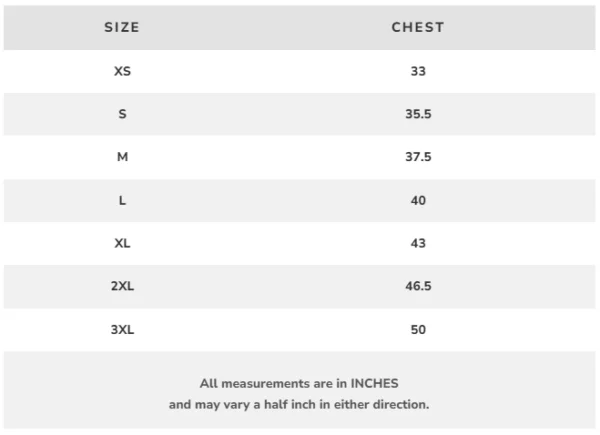Image resolution: width=600 pixels, height=435 pixels.
Task: Select the 3XL size label
Action: tap(122, 329)
